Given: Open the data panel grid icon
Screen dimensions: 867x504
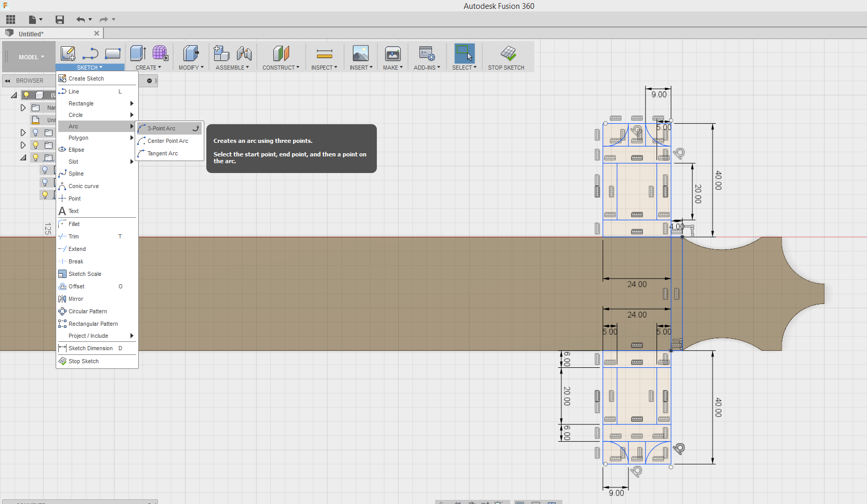Looking at the screenshot, I should (10, 20).
